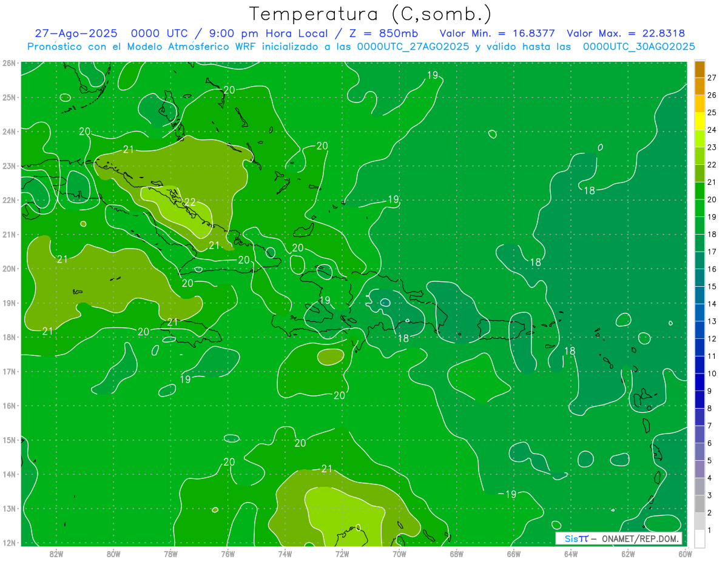Pick purple legend band between 5 and 6
The width and height of the screenshot is (728, 562).
point(699,452)
